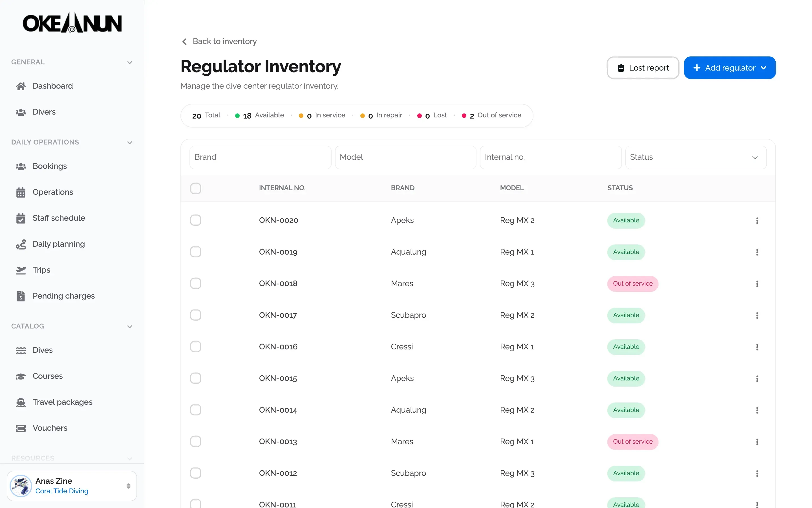Check the box for OKN-0020

pos(196,220)
